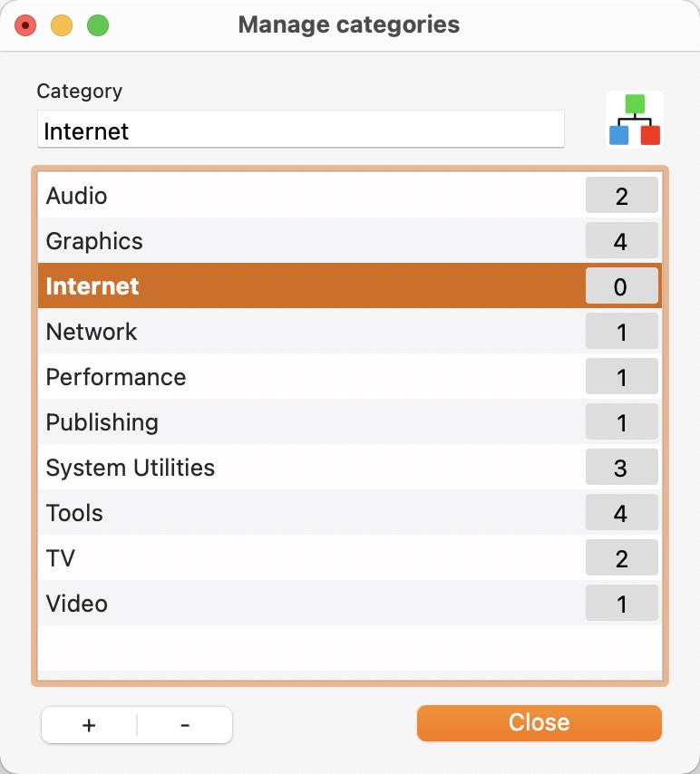Click the orange Close button
This screenshot has height=774, width=700.
tap(539, 722)
